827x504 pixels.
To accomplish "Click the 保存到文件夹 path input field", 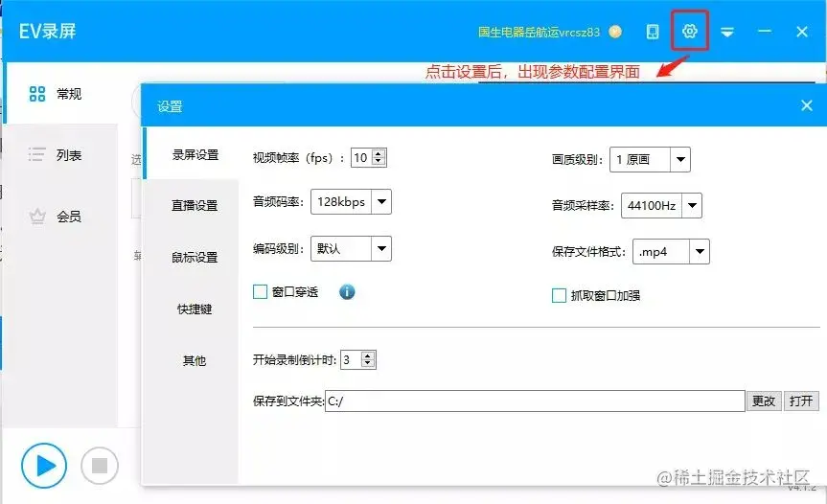I will tap(535, 401).
